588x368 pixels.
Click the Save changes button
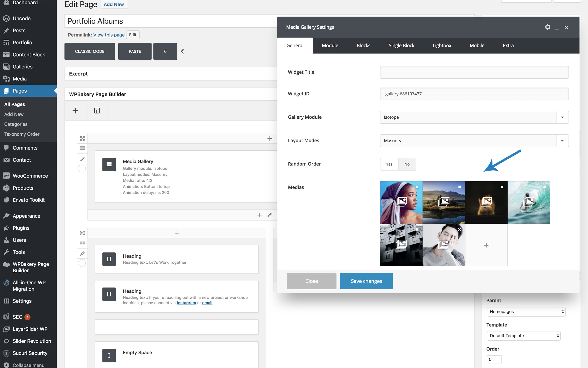click(x=366, y=281)
